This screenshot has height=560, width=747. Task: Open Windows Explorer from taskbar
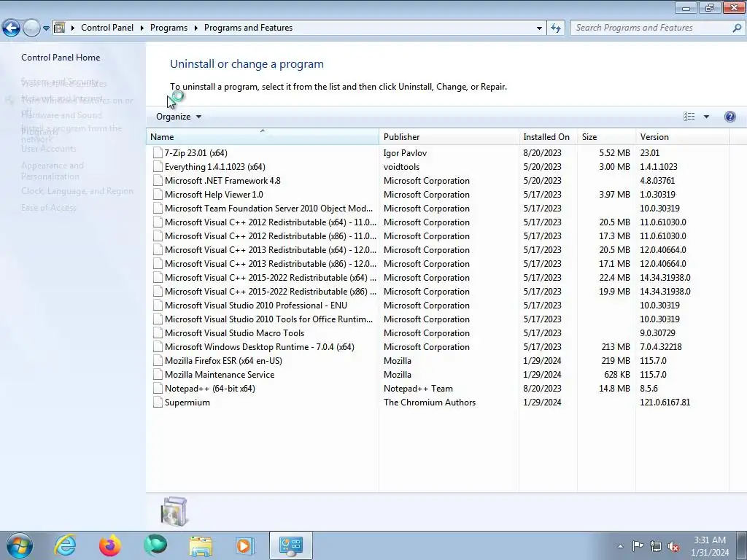(x=201, y=545)
